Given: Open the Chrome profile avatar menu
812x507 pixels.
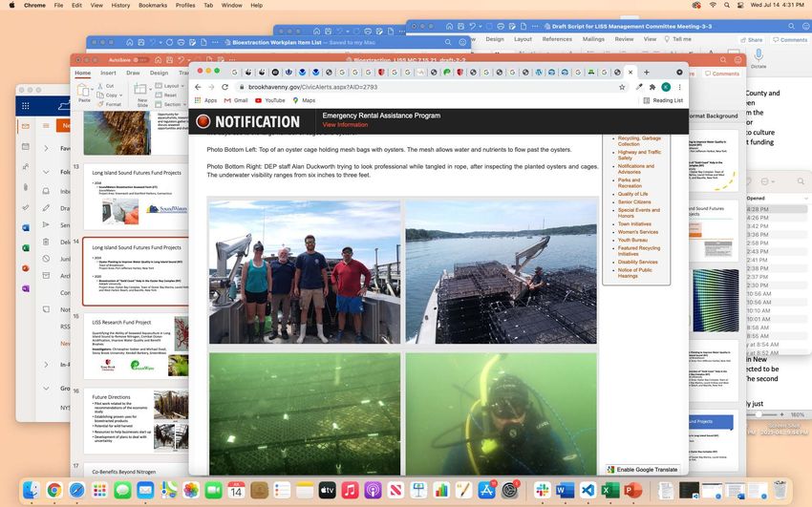Looking at the screenshot, I should pyautogui.click(x=666, y=87).
